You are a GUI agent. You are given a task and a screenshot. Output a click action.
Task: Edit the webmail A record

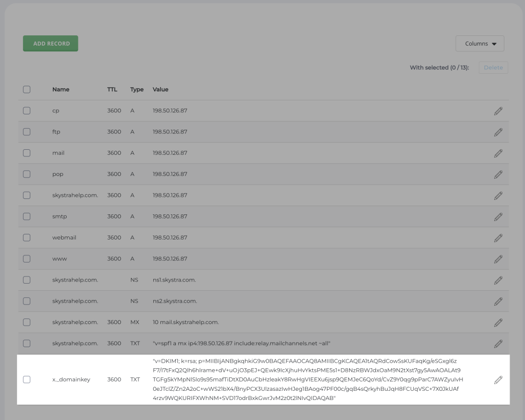(498, 238)
